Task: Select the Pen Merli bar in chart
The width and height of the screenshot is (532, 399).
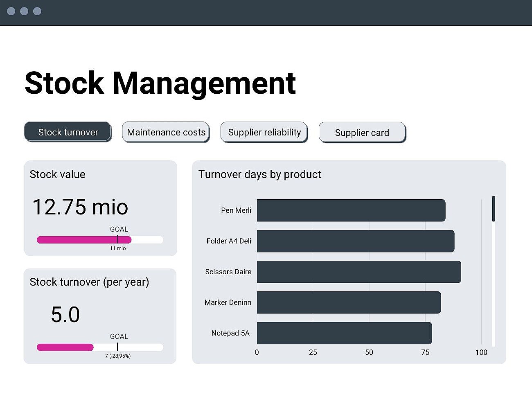Action: pyautogui.click(x=351, y=210)
